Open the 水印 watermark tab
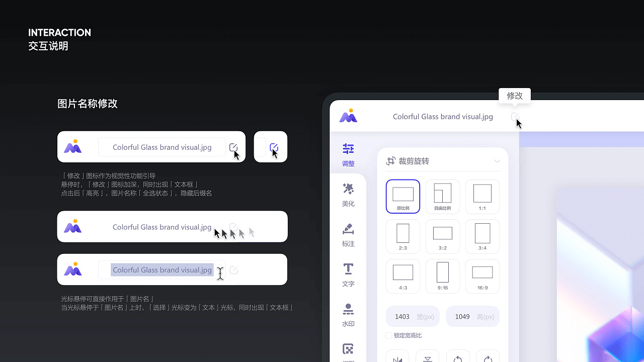Image resolution: width=644 pixels, height=362 pixels. coord(348,315)
